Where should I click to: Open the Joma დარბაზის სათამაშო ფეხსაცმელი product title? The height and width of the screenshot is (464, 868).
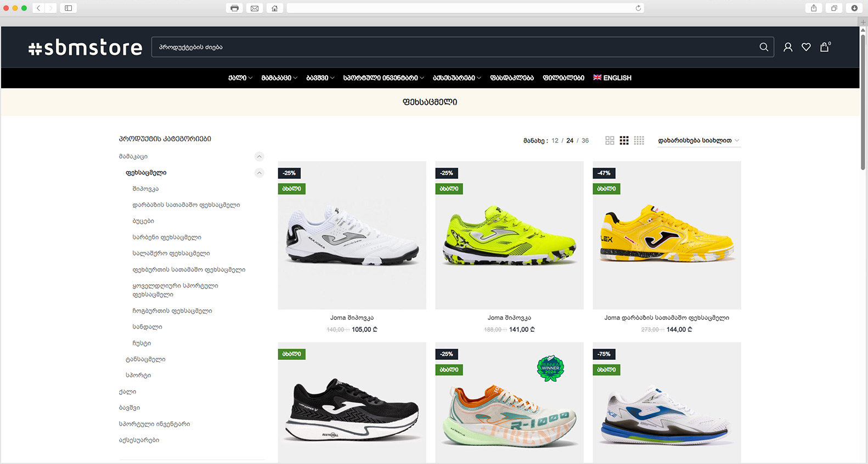coord(667,318)
